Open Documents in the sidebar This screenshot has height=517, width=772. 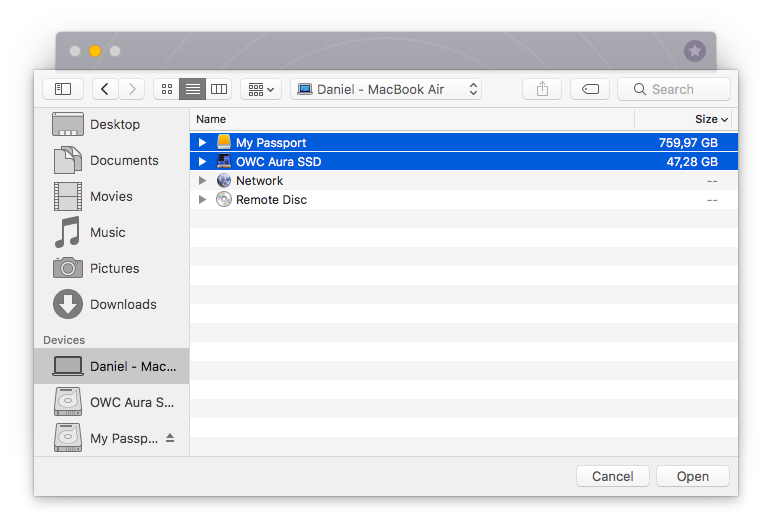tap(112, 160)
